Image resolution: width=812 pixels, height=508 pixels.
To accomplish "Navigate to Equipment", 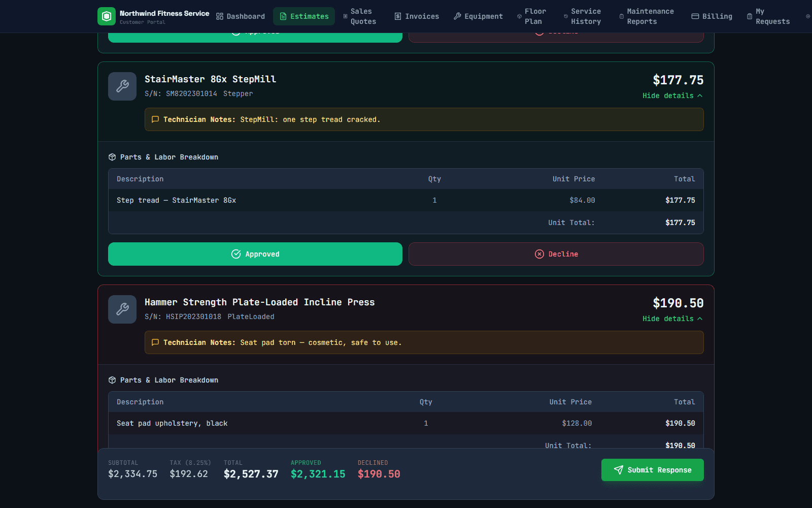I will click(478, 16).
